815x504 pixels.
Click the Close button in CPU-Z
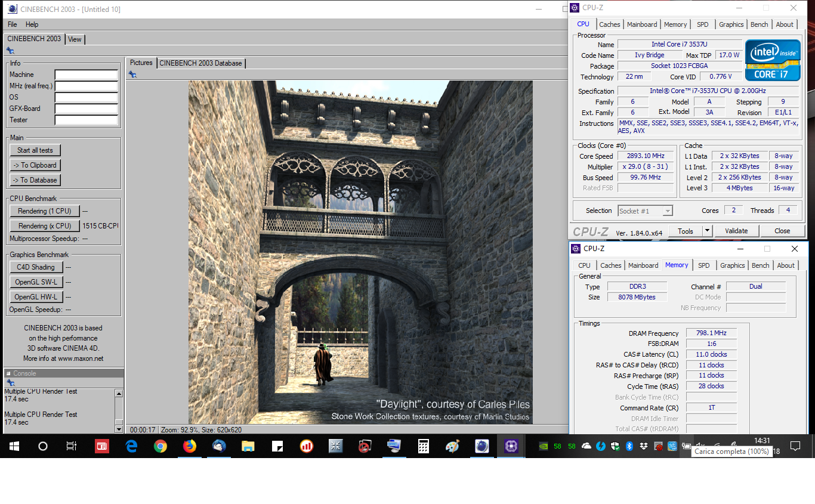[x=782, y=231]
